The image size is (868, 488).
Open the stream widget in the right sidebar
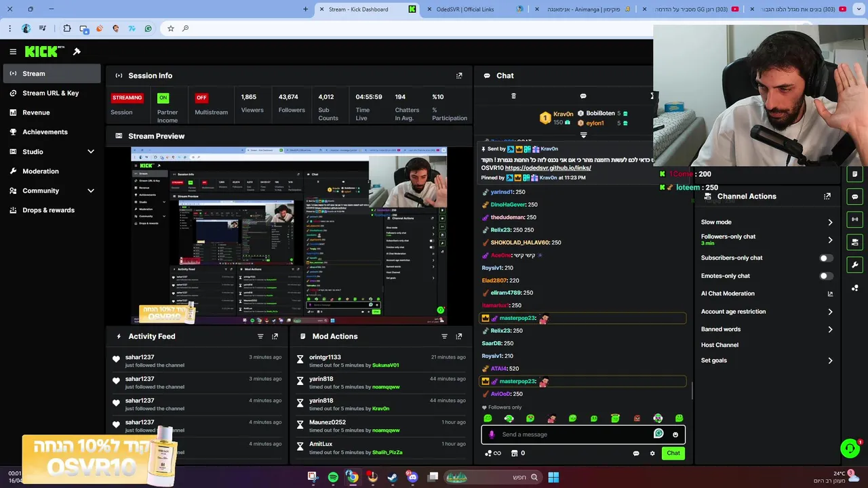(x=854, y=220)
